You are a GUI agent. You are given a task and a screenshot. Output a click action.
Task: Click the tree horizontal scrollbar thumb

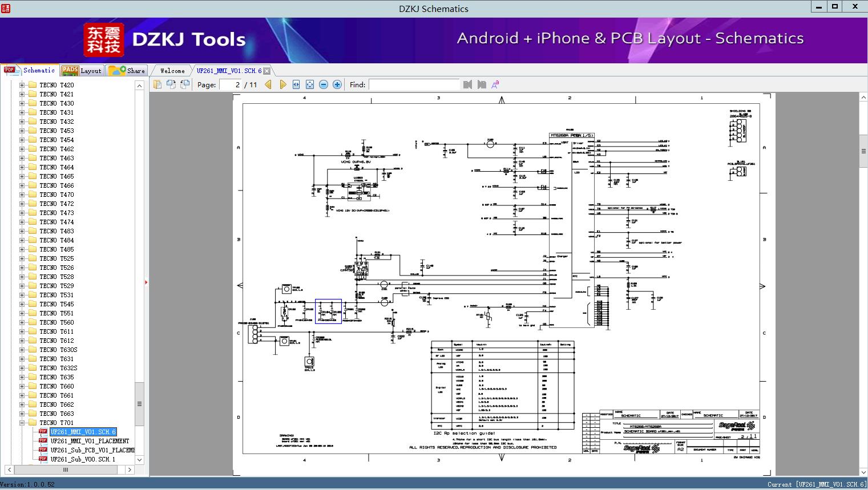tap(65, 469)
